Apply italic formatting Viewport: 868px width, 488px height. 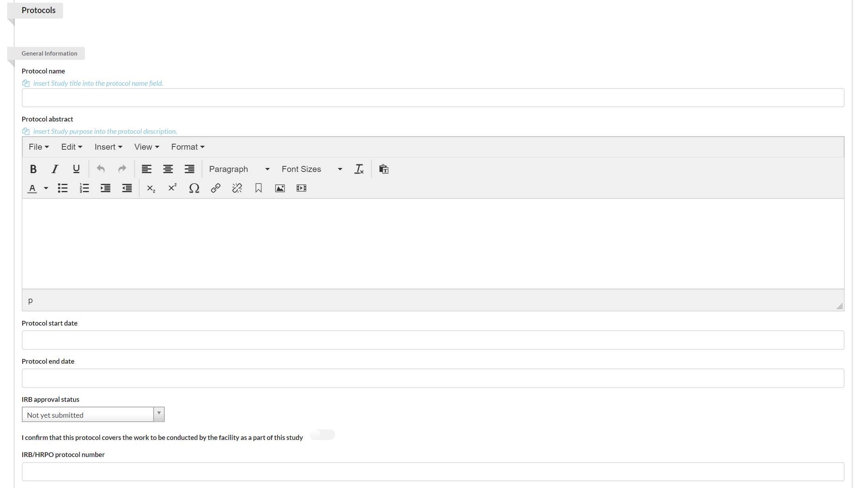(55, 169)
